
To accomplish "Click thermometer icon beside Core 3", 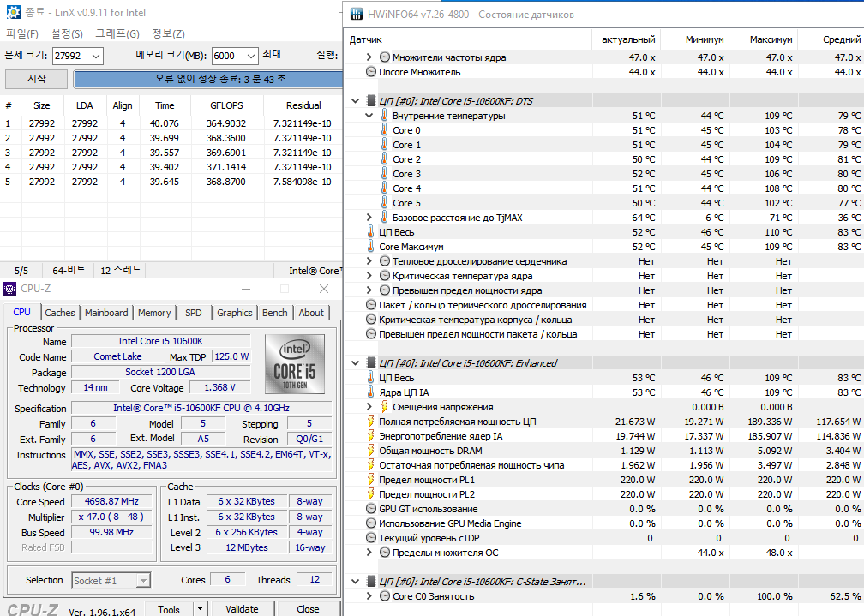I will click(385, 174).
